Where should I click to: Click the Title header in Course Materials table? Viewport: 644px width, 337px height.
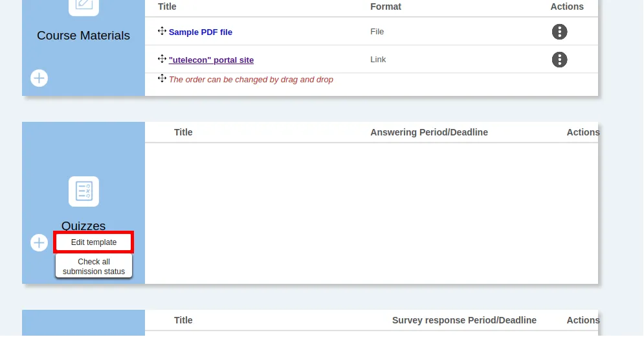coord(167,6)
